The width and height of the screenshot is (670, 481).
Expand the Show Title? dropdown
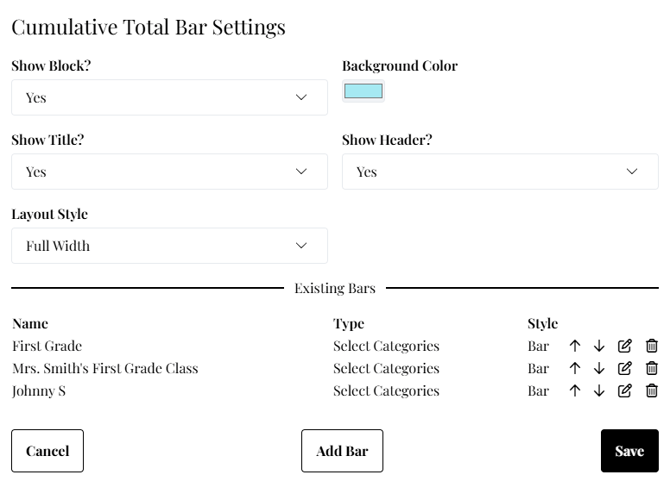(169, 172)
